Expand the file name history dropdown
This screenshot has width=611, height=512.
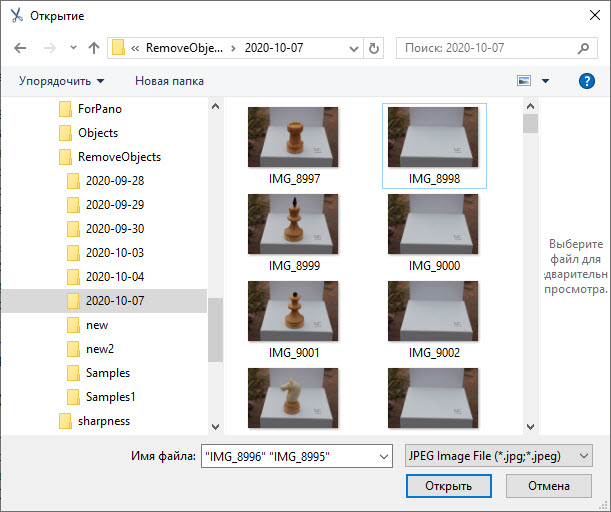coord(384,456)
